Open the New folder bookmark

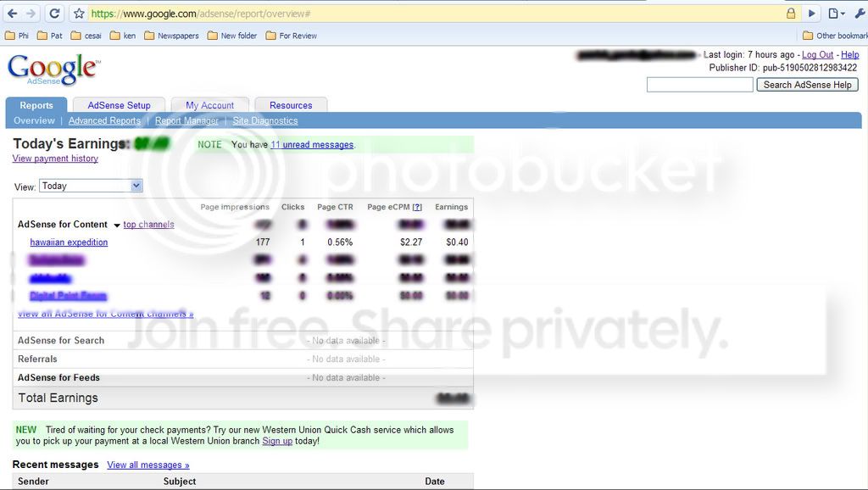[x=232, y=36]
